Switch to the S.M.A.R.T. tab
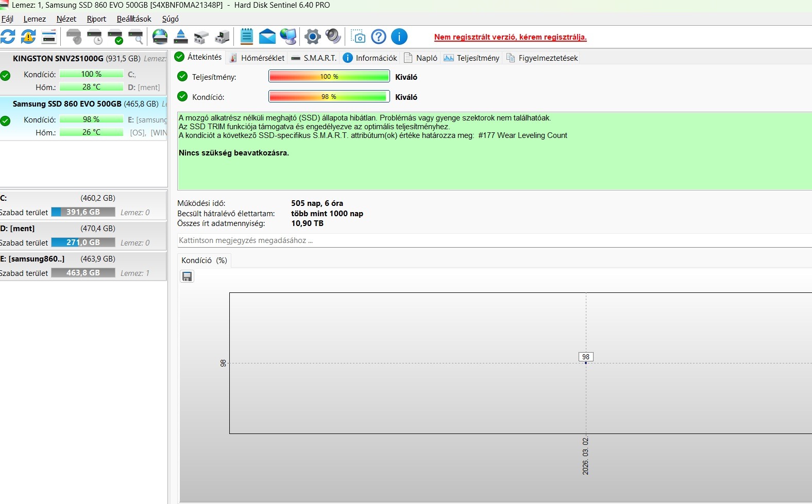 (x=314, y=58)
